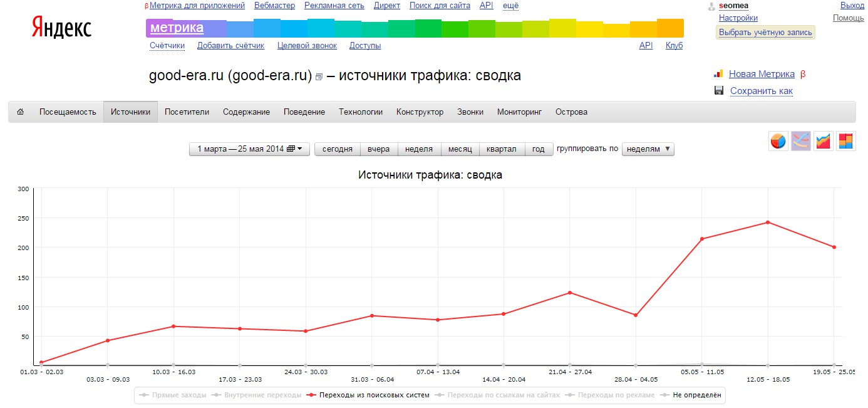The image size is (868, 408).
Task: Click the peak data point for 12.05 - 18.05
Action: (768, 222)
